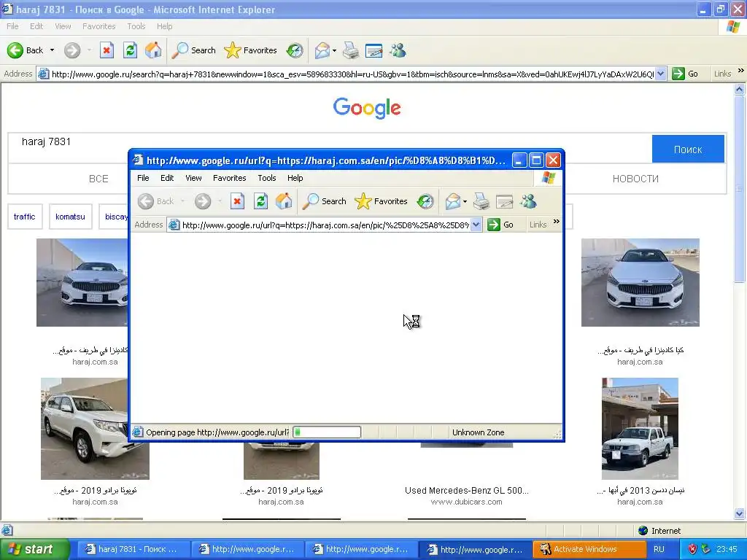The image size is (747, 560).
Task: Click Mail envelope icon in popup window toolbar
Action: point(453,201)
